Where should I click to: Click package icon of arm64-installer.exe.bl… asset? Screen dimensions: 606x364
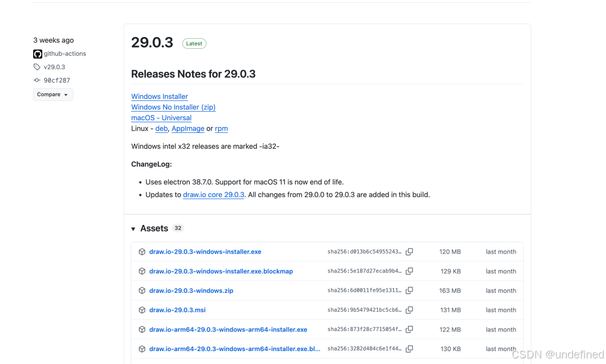[142, 349]
